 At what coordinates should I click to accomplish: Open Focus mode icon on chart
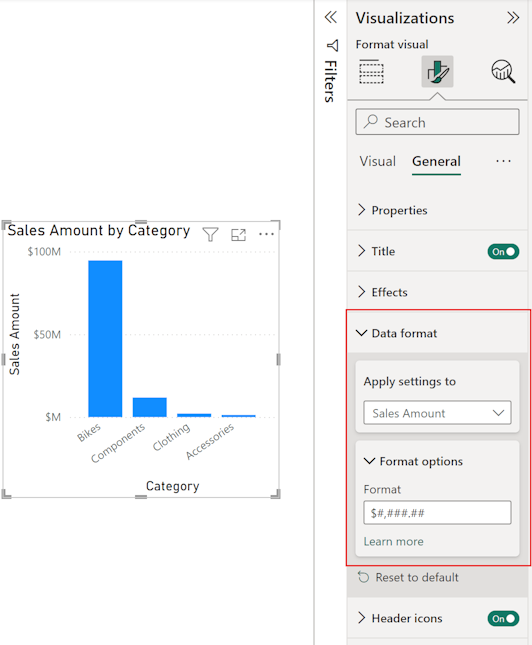click(238, 235)
